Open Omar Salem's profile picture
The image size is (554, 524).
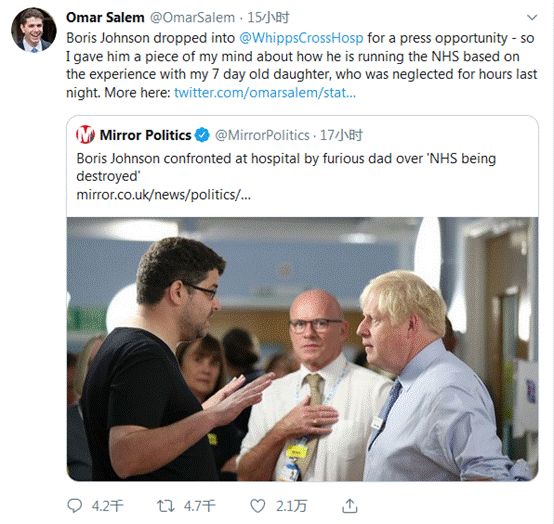[x=34, y=30]
